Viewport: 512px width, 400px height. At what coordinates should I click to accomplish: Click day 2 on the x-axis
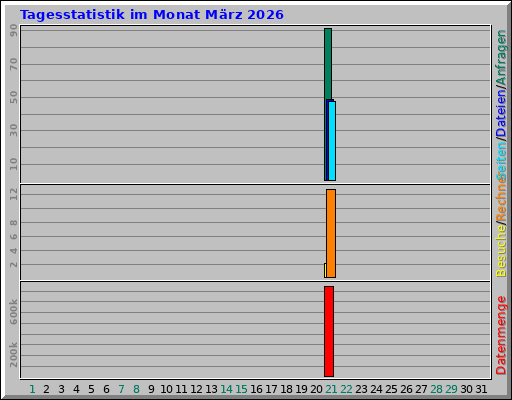pyautogui.click(x=46, y=389)
